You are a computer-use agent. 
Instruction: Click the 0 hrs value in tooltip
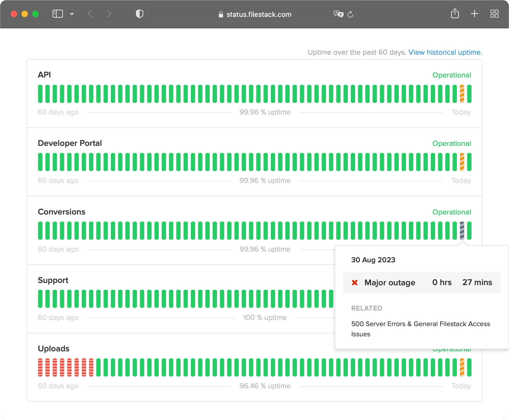click(442, 282)
